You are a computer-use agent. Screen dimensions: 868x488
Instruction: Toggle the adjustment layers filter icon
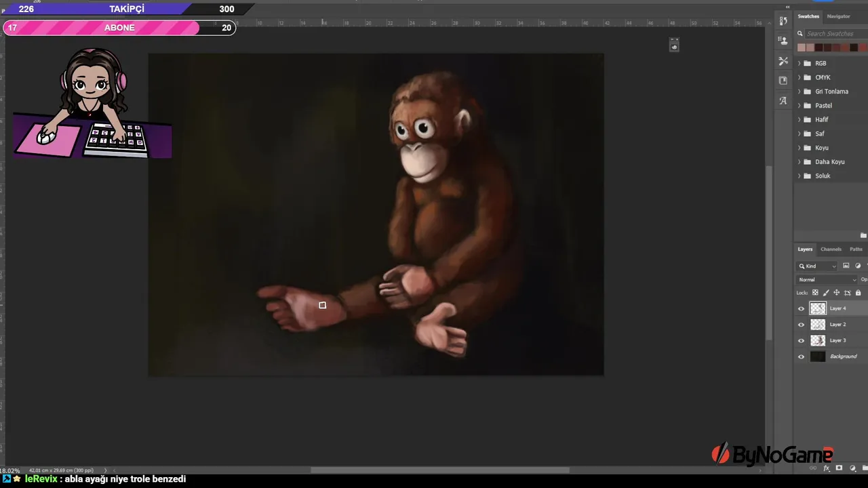pyautogui.click(x=858, y=266)
